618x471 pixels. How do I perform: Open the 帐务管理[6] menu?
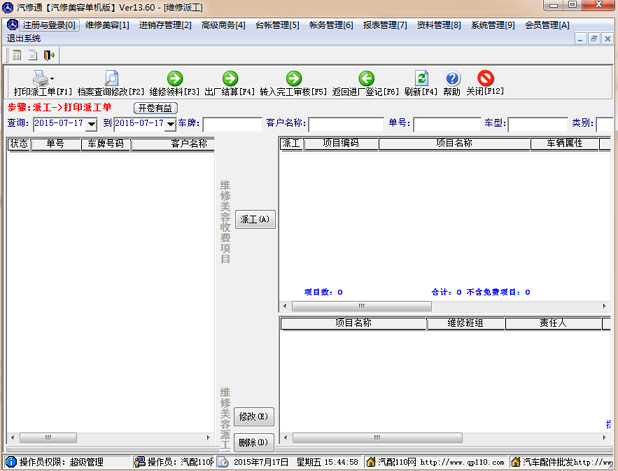tap(331, 25)
